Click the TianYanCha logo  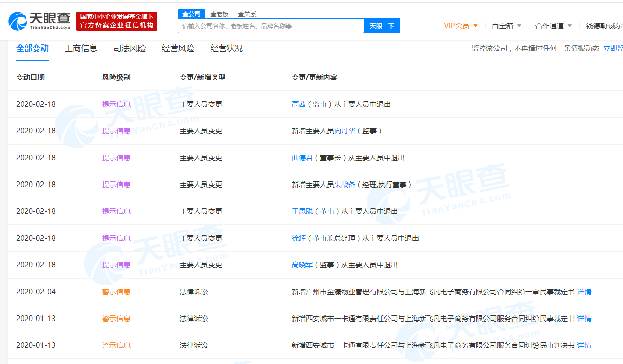click(x=39, y=21)
